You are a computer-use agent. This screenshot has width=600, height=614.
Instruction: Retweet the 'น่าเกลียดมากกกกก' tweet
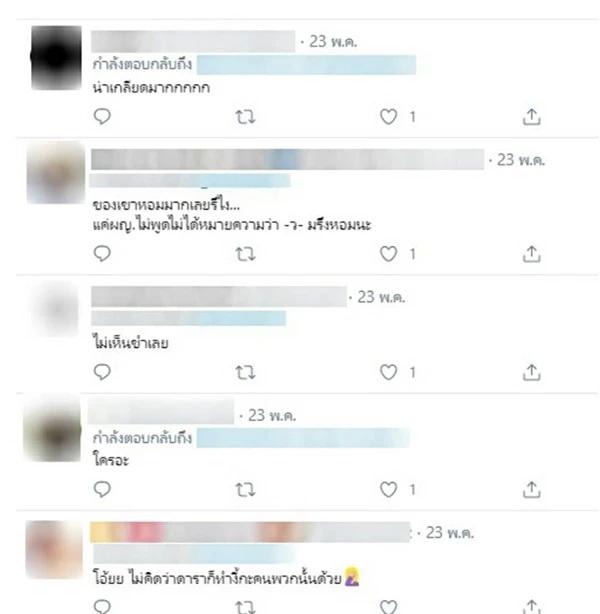point(245,117)
